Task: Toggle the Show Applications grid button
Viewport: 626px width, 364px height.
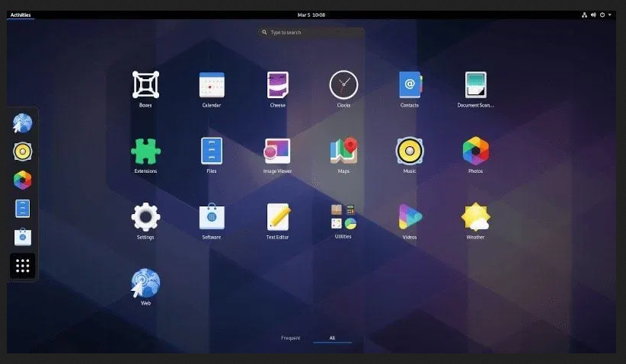Action: [x=22, y=266]
